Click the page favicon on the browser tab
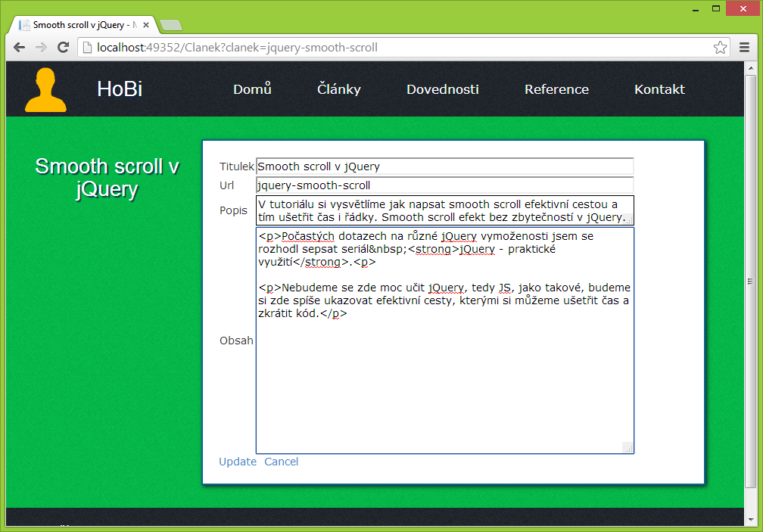This screenshot has width=763, height=532. [x=23, y=24]
